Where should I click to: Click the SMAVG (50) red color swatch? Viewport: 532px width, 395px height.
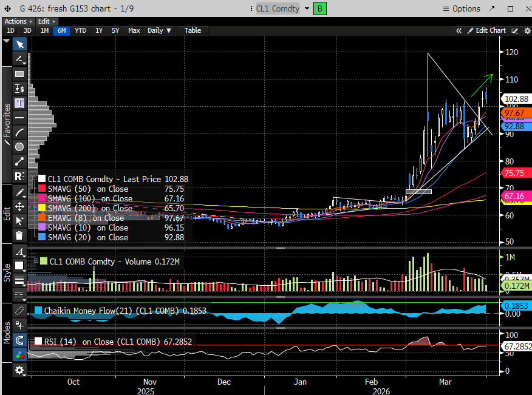[x=42, y=189]
